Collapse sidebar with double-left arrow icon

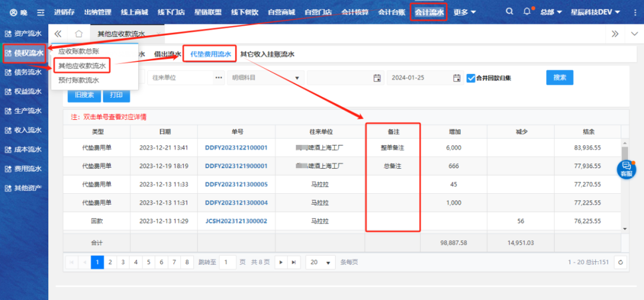(x=58, y=34)
